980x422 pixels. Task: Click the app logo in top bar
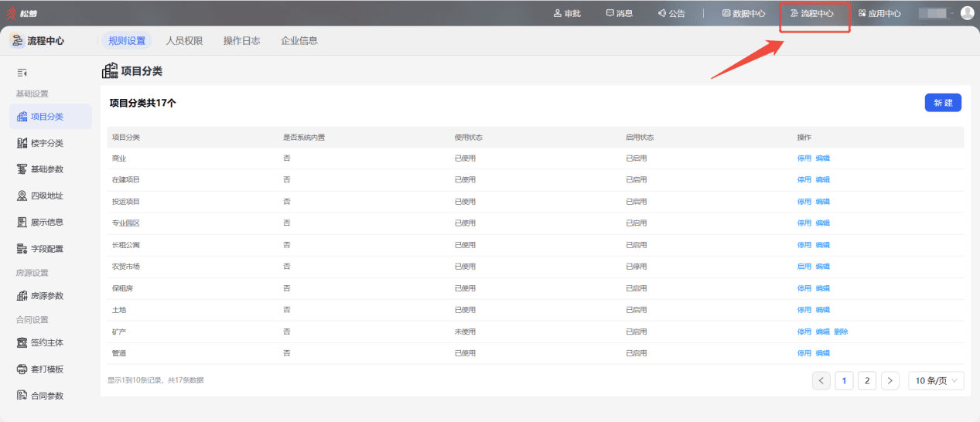(22, 13)
